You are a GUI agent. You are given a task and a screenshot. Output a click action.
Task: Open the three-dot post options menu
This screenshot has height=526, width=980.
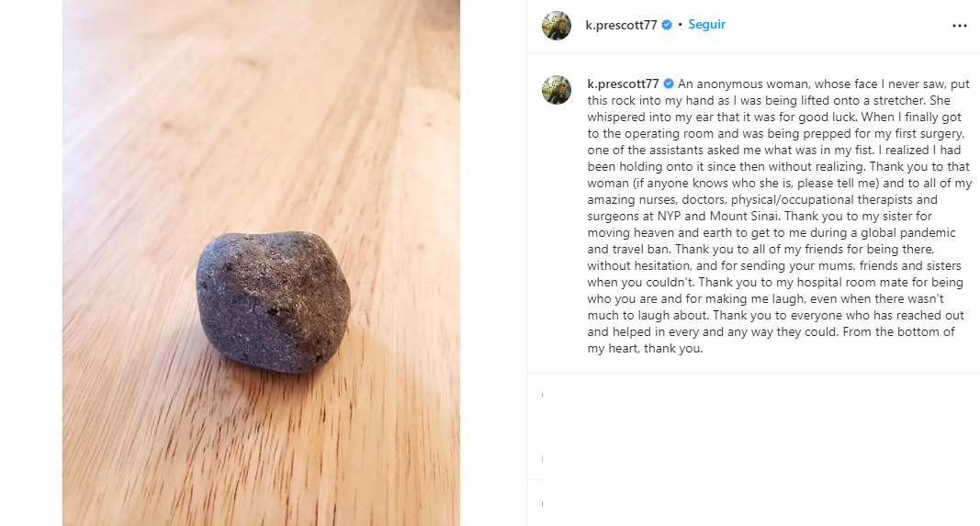coord(959,26)
